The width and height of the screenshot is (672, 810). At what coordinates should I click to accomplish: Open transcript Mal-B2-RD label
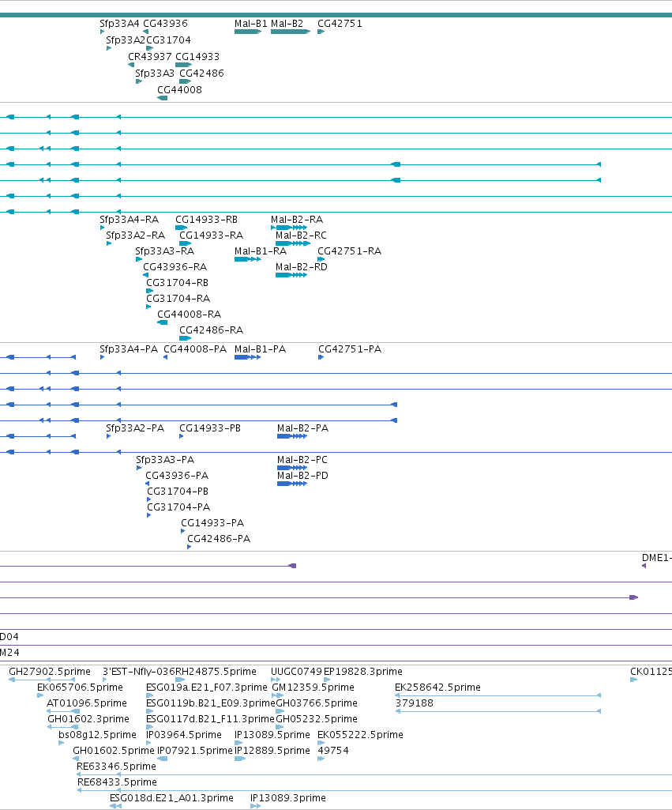coord(302,267)
